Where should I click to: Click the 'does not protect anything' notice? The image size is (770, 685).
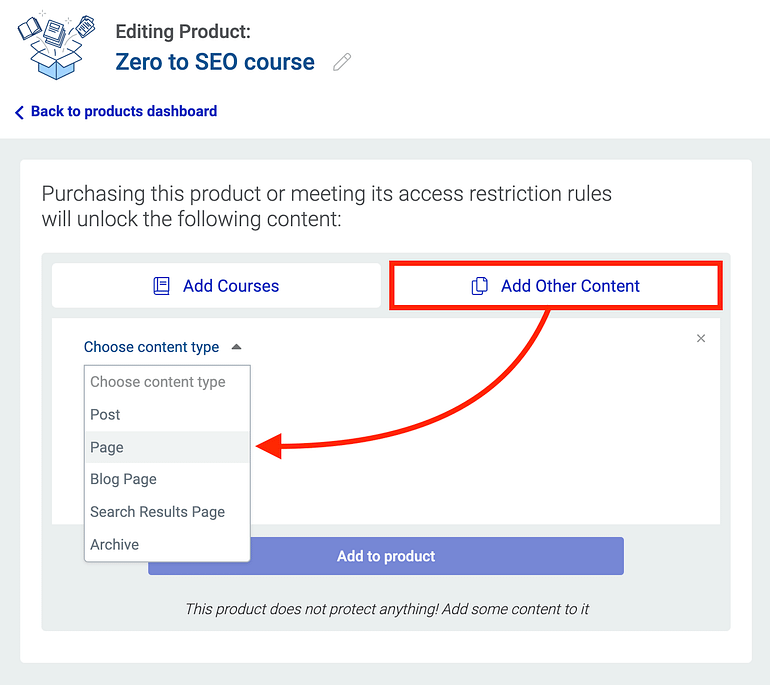tap(386, 609)
